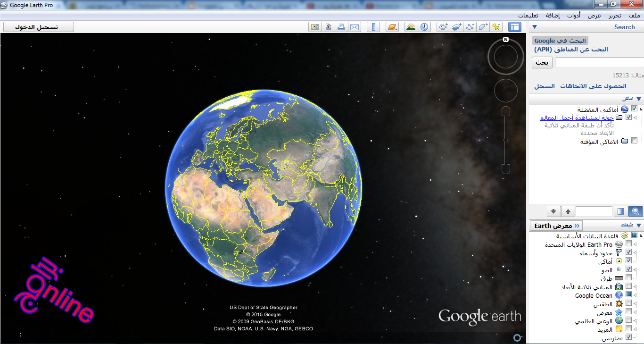Image resolution: width=644 pixels, height=344 pixels.
Task: Open the ملف (File) menu
Action: coord(635,16)
